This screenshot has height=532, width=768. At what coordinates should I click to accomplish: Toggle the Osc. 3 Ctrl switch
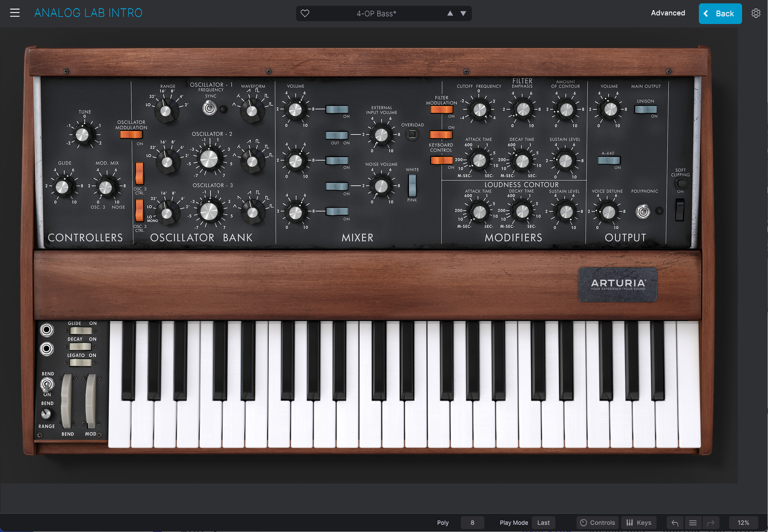click(x=139, y=210)
